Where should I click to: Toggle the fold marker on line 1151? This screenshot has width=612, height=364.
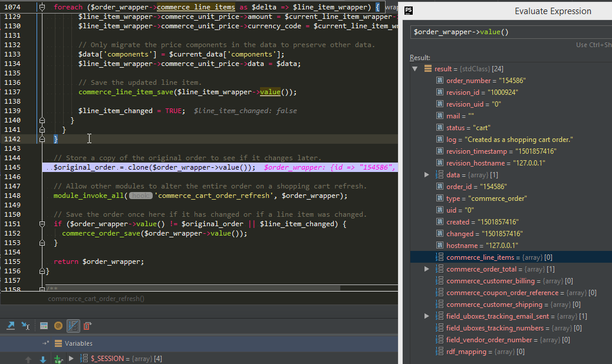pos(42,224)
